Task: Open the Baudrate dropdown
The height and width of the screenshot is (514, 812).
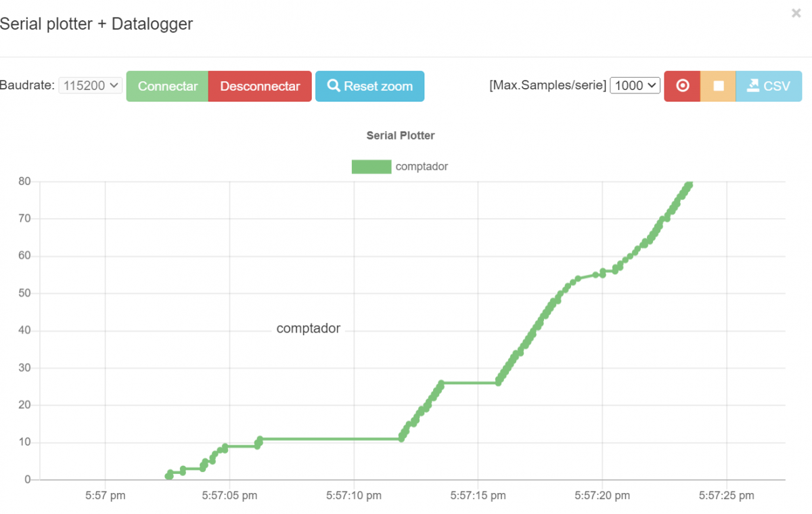Action: [91, 86]
